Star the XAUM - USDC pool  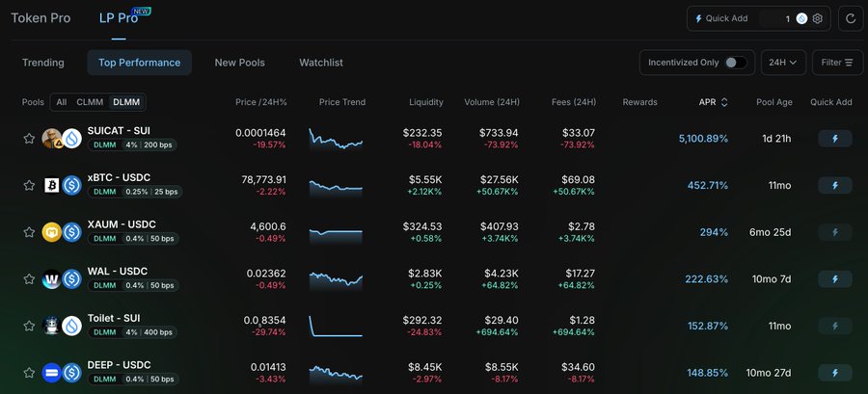[x=29, y=232]
